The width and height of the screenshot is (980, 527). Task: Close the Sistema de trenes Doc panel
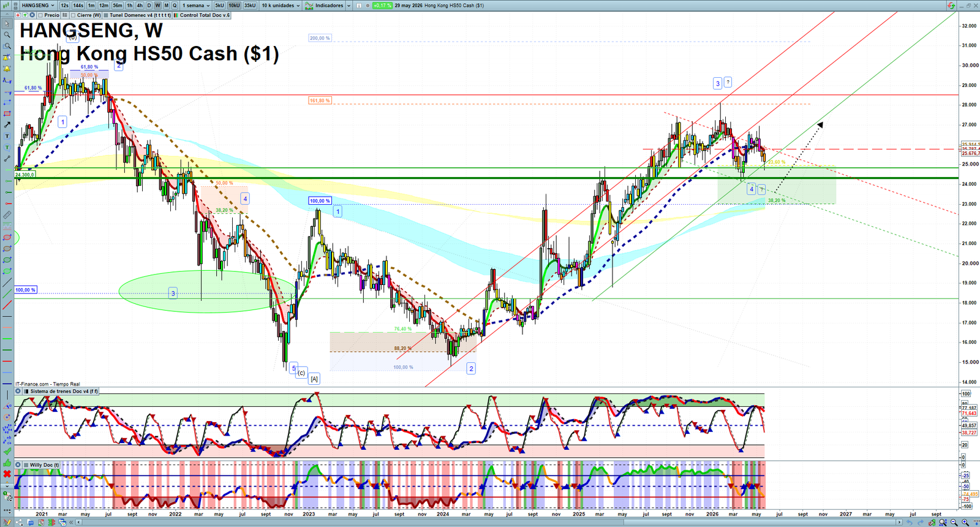18,391
